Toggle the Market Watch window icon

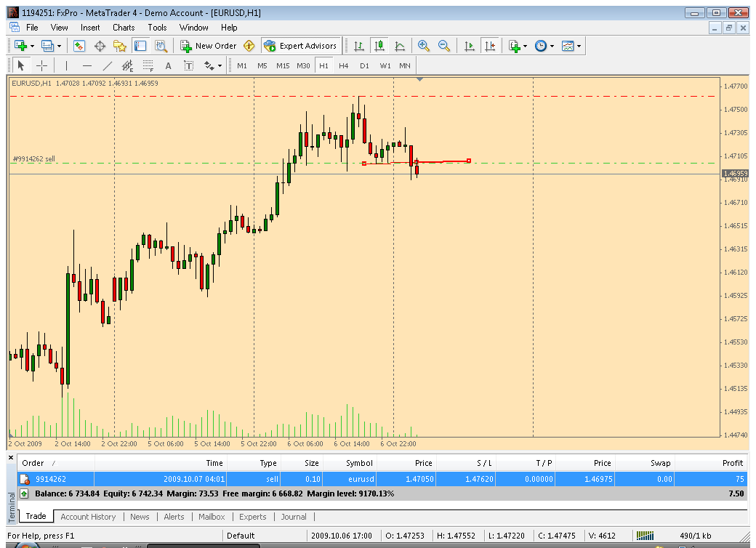coord(79,46)
